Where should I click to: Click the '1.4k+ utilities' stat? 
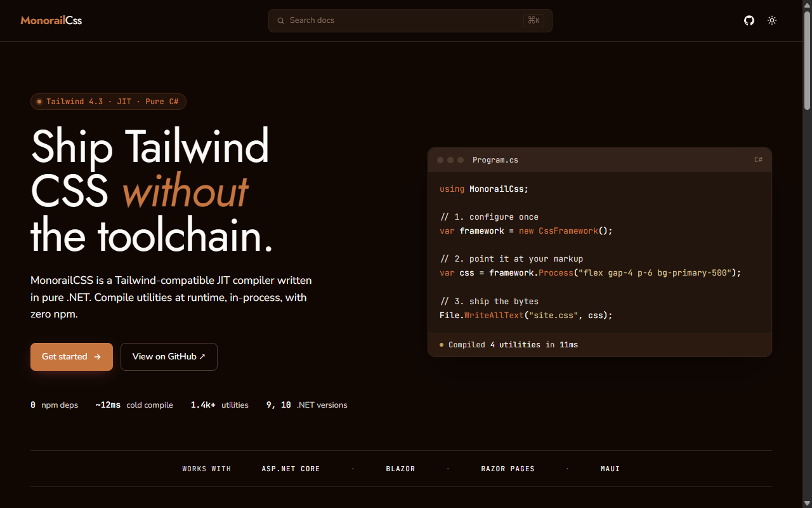219,405
